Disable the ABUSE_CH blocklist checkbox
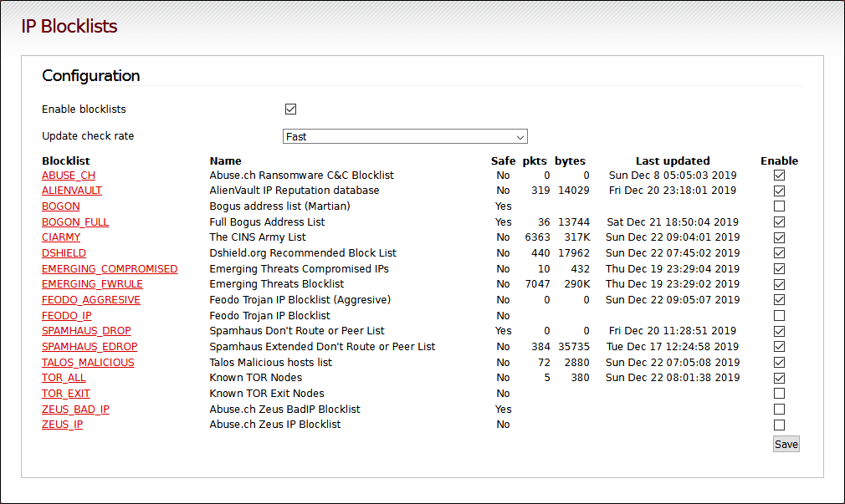Screen dimensions: 845x504 point(779,176)
